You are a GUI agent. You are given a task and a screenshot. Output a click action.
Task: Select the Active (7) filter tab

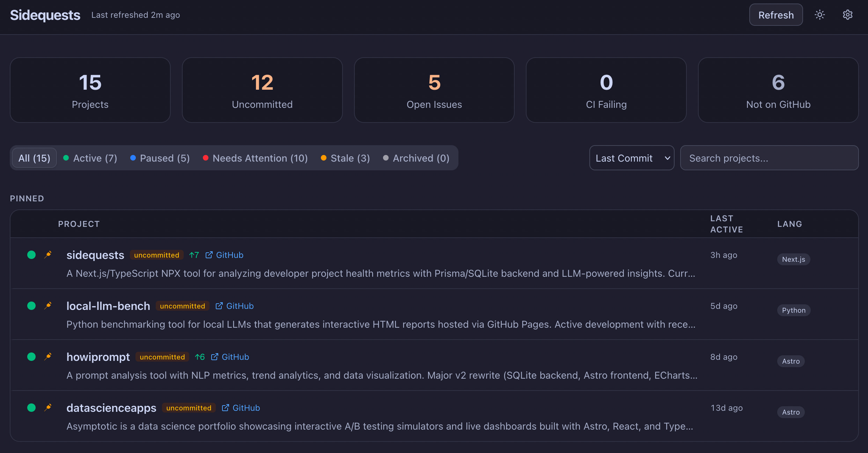[x=90, y=158]
